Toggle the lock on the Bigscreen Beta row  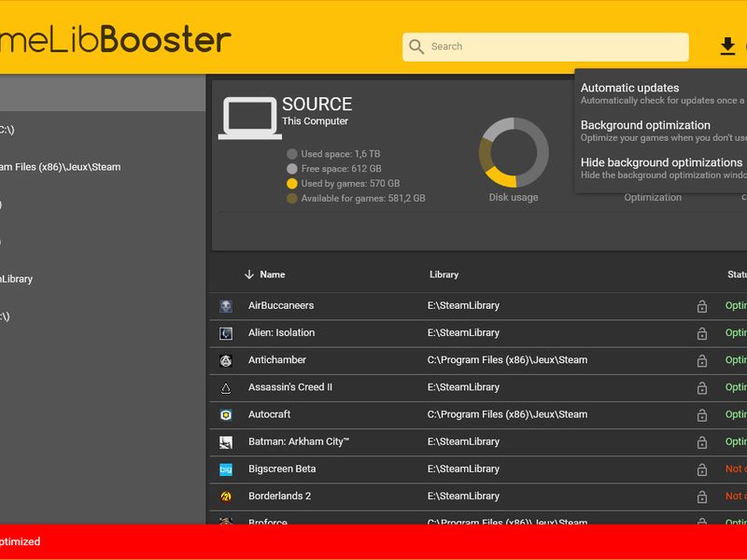(702, 469)
